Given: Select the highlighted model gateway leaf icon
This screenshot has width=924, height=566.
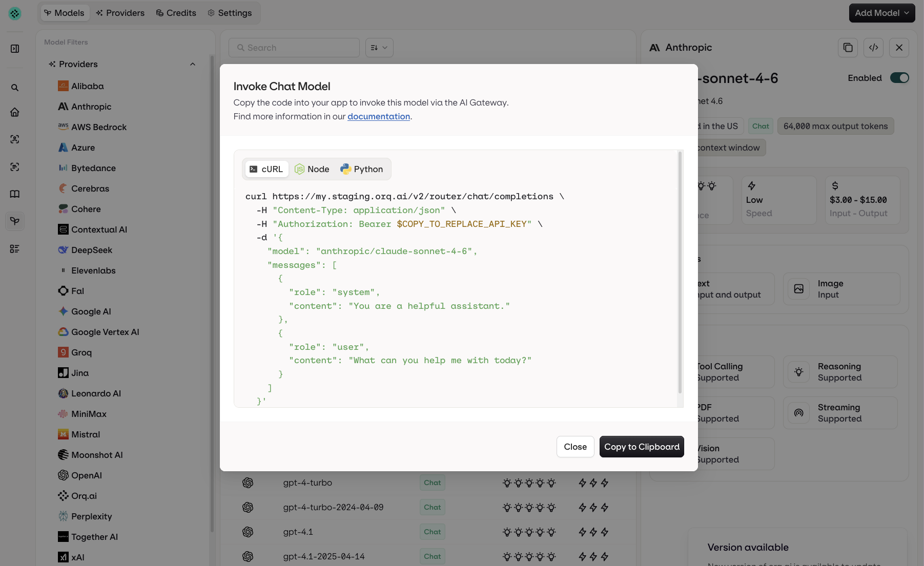Looking at the screenshot, I should point(15,221).
